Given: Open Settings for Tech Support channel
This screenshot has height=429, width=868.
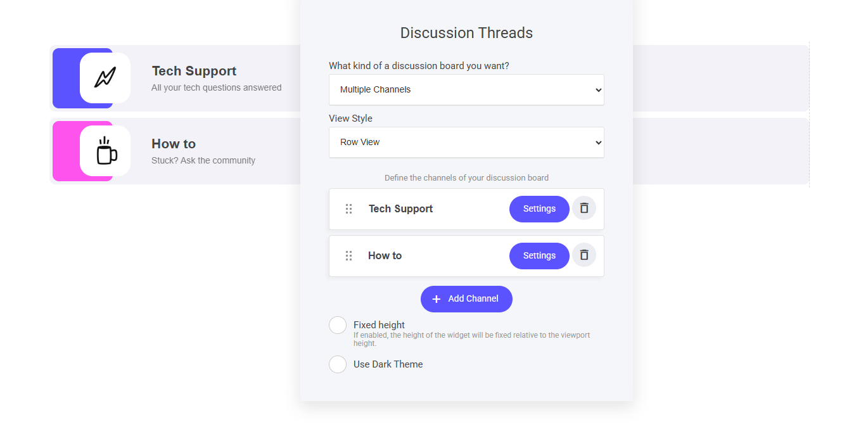Looking at the screenshot, I should click(x=539, y=209).
